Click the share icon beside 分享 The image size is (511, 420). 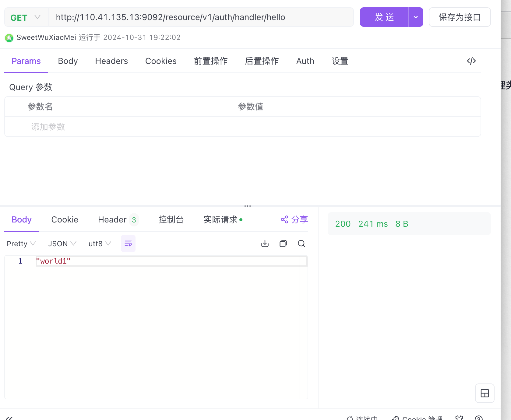point(284,219)
